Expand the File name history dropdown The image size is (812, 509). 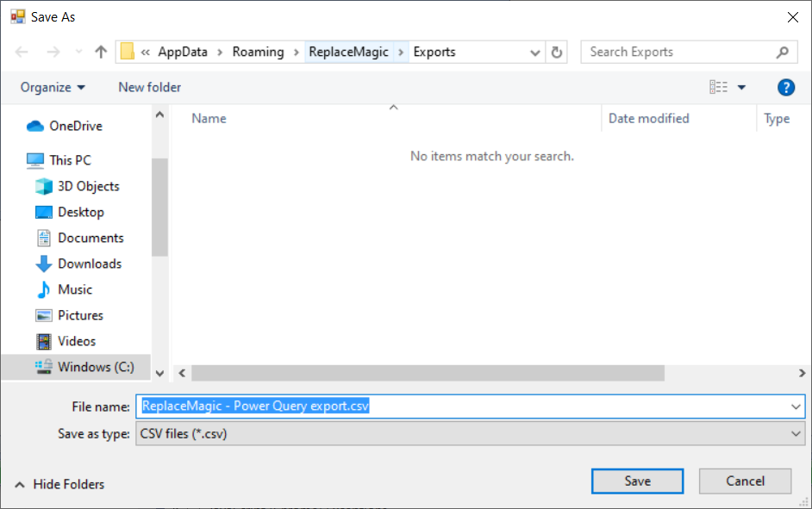pos(796,407)
